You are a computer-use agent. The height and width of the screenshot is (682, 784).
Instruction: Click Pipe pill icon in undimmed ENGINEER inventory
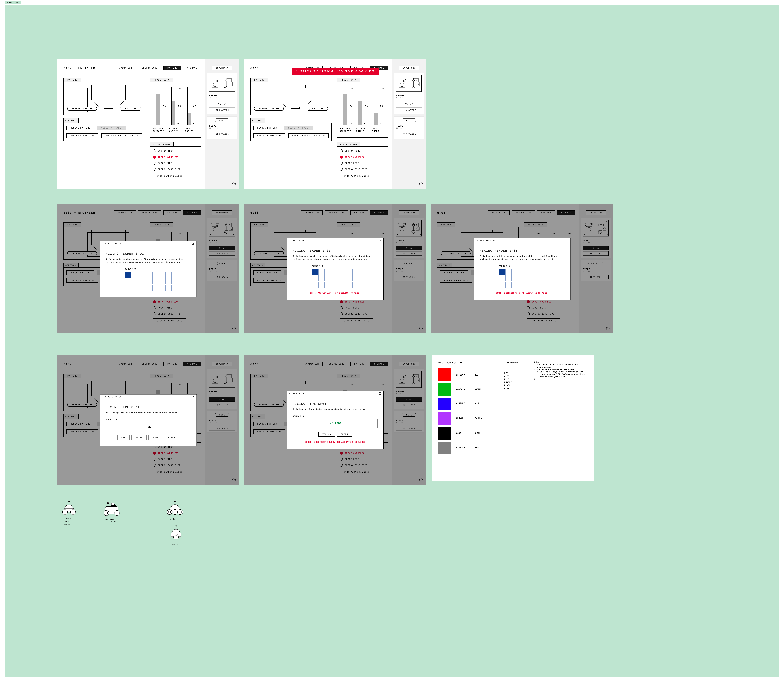(x=222, y=120)
